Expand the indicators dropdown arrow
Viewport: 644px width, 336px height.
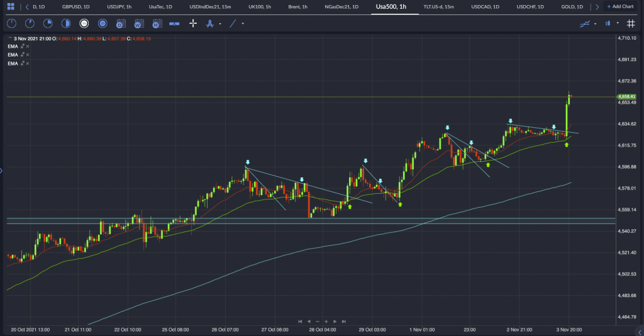595,24
